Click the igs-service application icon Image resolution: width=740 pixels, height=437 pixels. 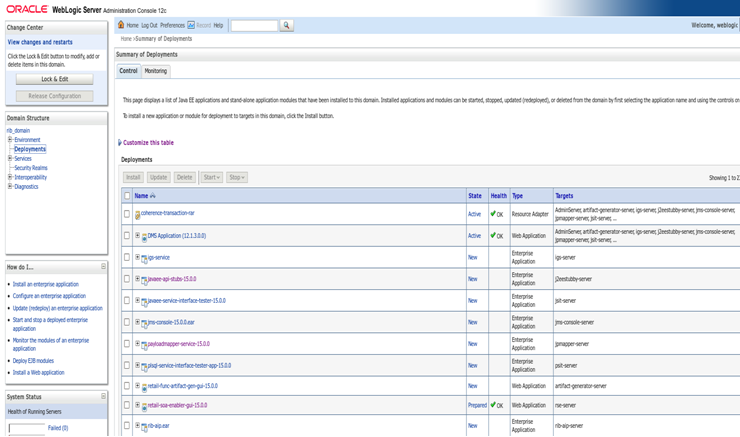point(144,259)
